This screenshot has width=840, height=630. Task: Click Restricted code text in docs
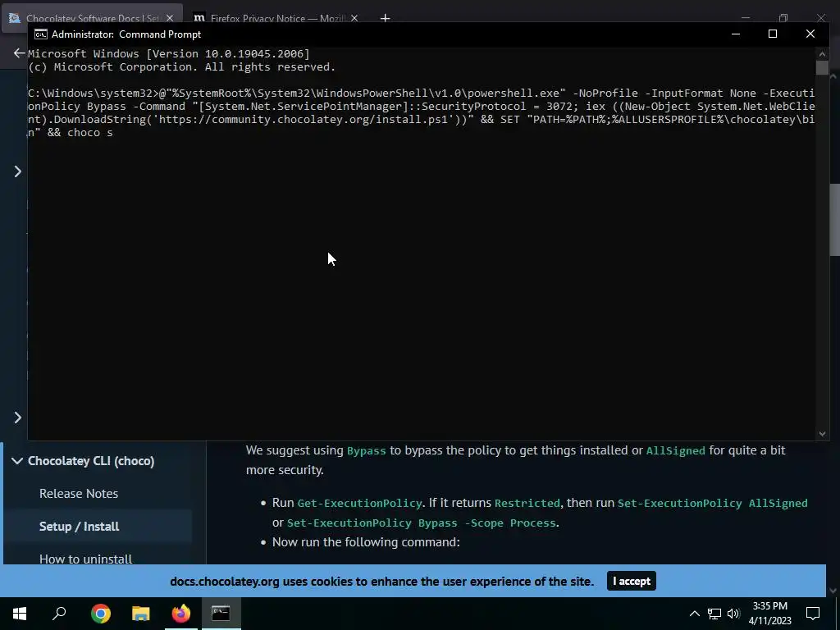(527, 504)
